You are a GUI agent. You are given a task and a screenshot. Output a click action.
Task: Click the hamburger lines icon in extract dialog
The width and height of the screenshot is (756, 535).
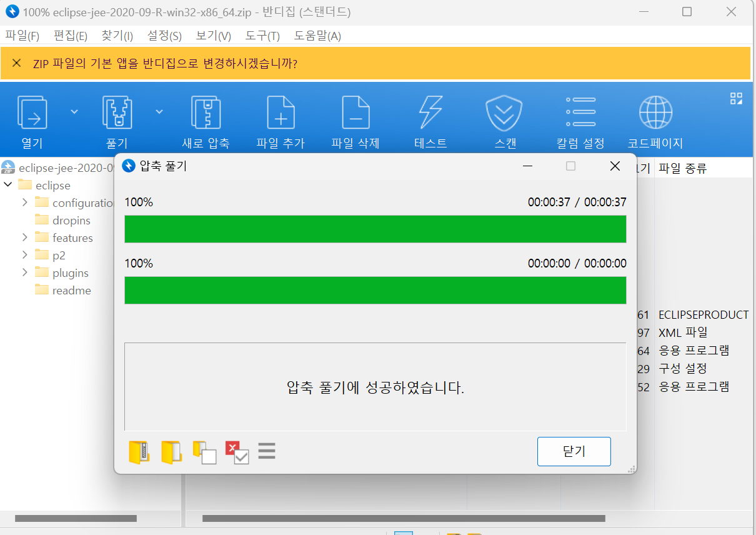tap(267, 451)
